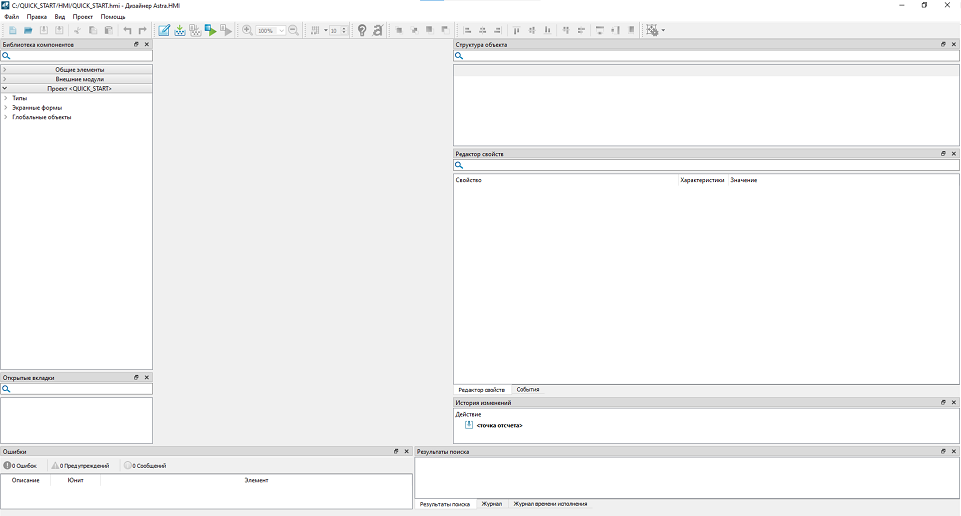Expand the Общие элементы section header
This screenshot has height=516, width=961.
(x=79, y=70)
